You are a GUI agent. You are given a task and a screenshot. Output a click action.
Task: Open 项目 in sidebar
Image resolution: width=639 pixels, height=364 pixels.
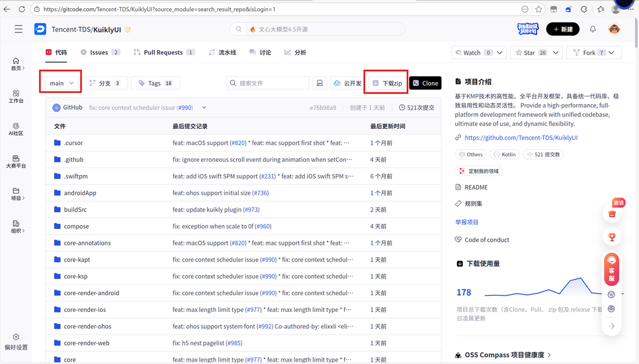pyautogui.click(x=16, y=194)
